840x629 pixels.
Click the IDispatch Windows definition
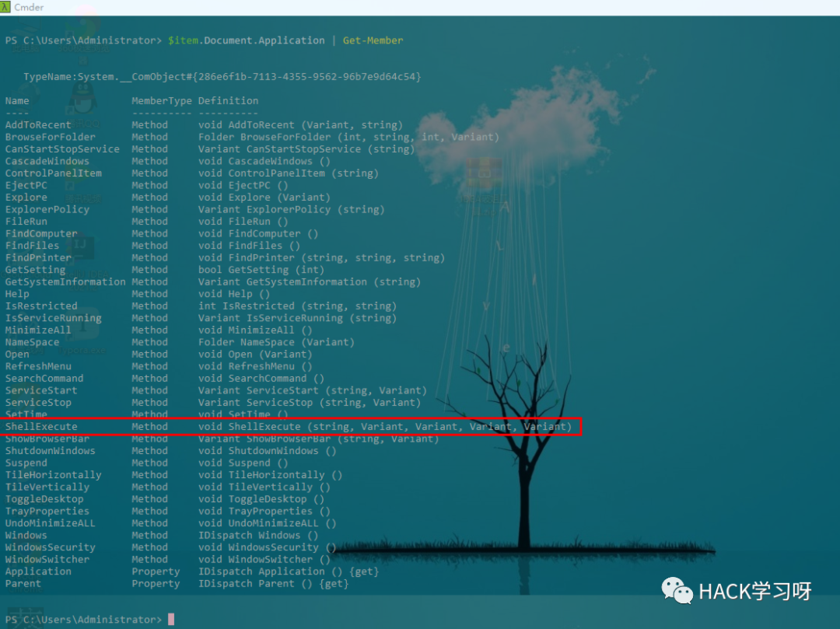point(258,536)
